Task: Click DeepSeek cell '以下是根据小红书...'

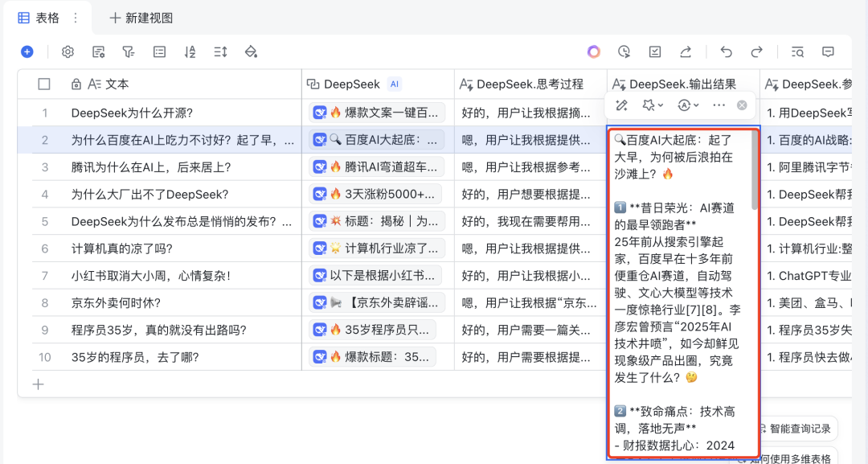Action: (x=377, y=276)
